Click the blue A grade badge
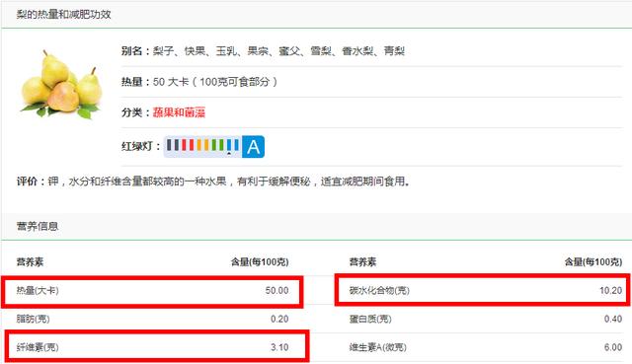This screenshot has width=632, height=364. 253,147
